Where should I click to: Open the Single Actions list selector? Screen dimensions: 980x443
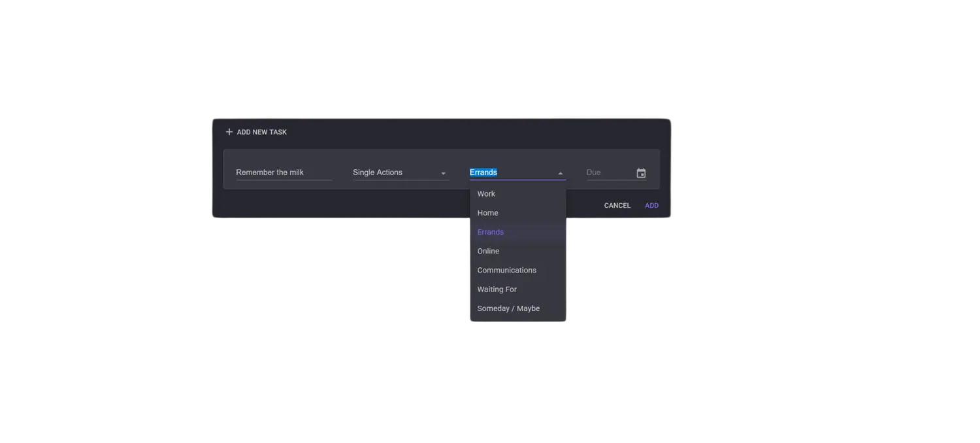[x=392, y=172]
